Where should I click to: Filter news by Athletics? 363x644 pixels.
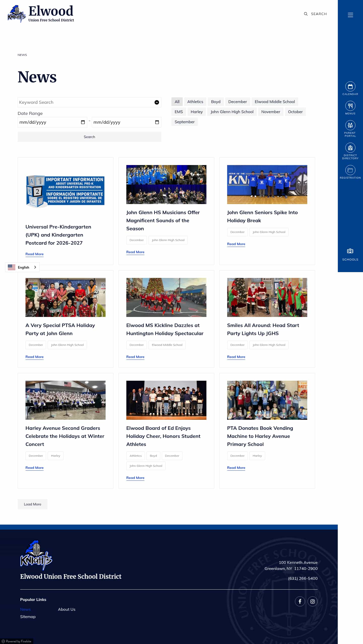(195, 102)
